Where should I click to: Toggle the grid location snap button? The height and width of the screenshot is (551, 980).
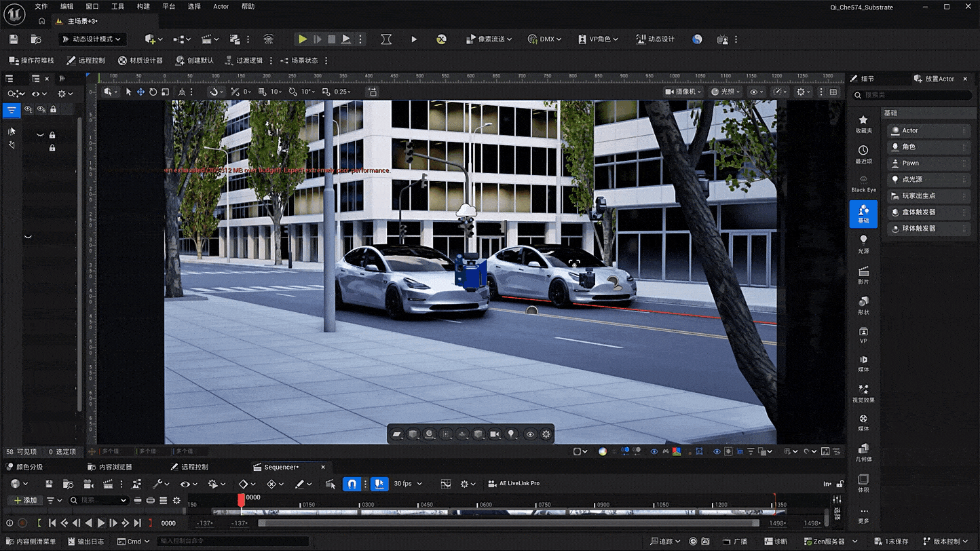262,92
